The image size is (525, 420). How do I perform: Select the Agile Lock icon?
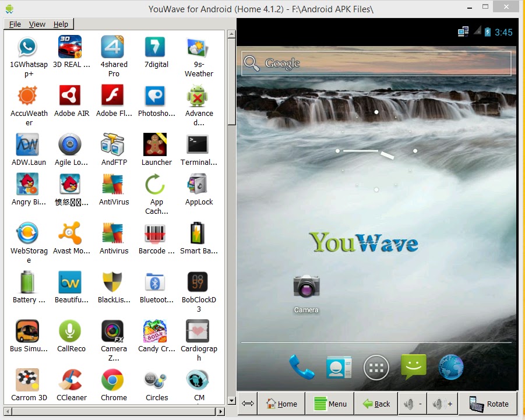coord(70,144)
